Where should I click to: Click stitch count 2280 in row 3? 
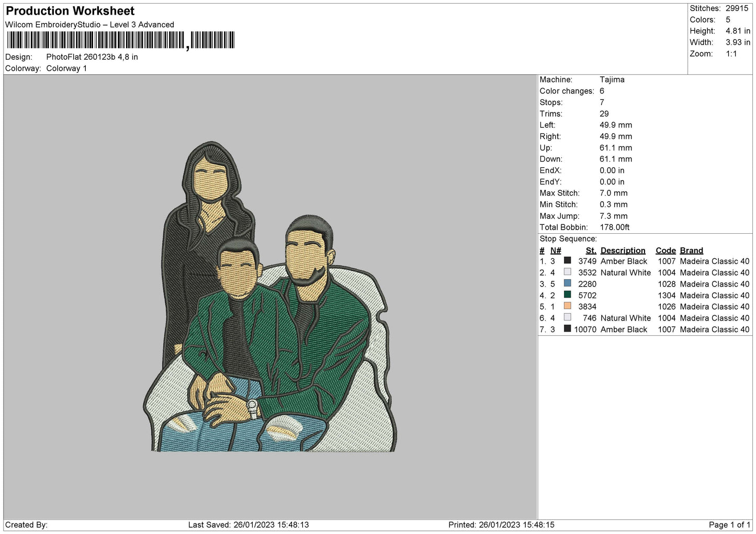point(587,284)
